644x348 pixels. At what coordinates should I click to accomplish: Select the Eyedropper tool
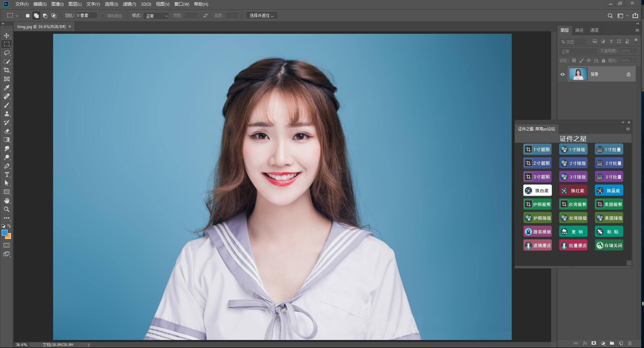click(7, 88)
